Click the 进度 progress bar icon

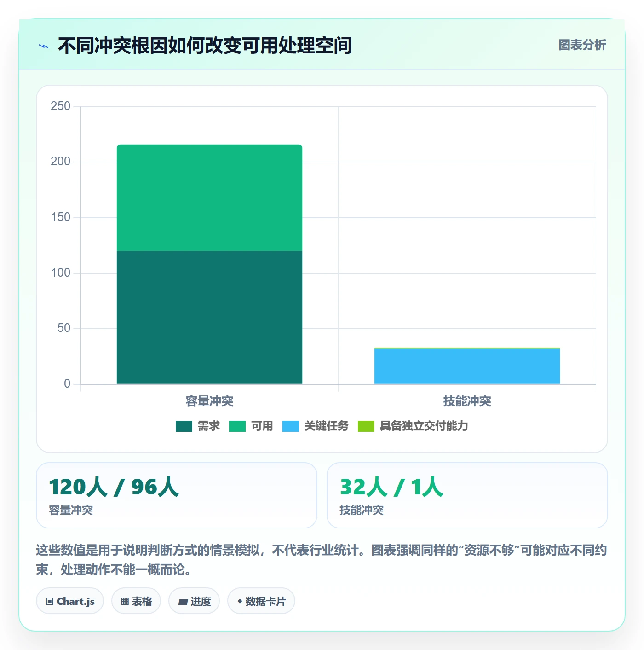point(183,602)
